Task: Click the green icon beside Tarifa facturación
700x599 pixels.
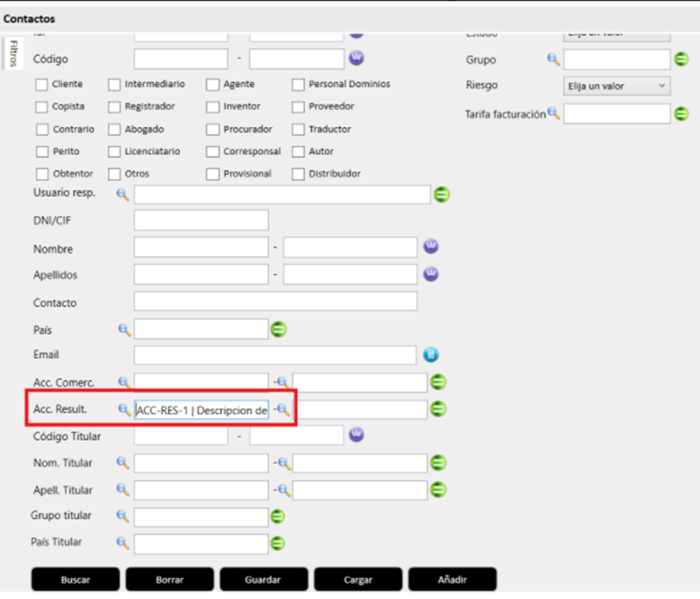Action: tap(681, 114)
